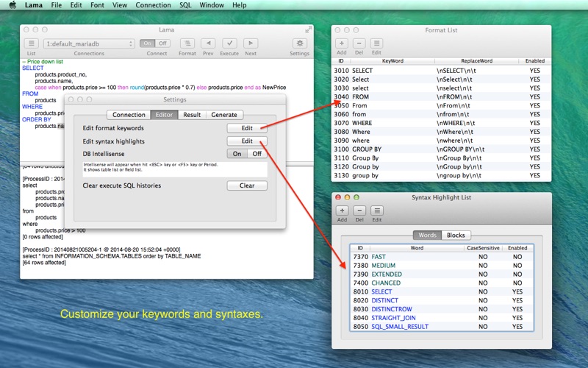
Task: Sort Format List by ReplaceWord column header
Action: 476,61
